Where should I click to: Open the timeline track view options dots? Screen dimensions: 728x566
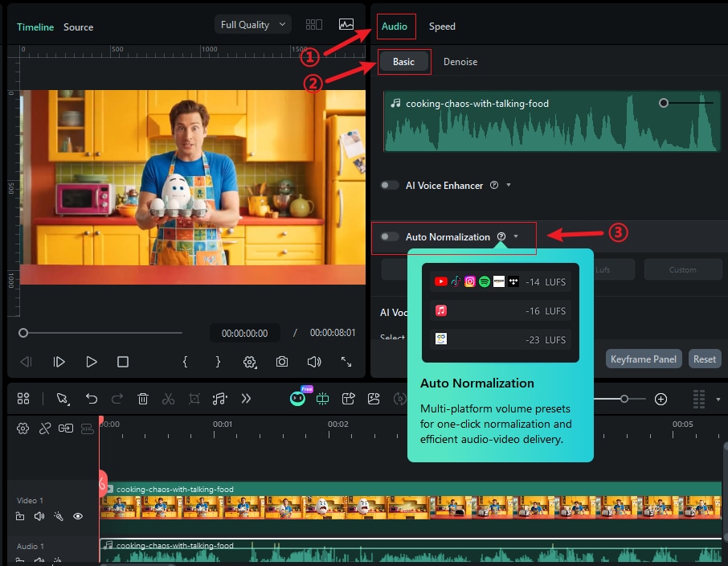(x=699, y=399)
